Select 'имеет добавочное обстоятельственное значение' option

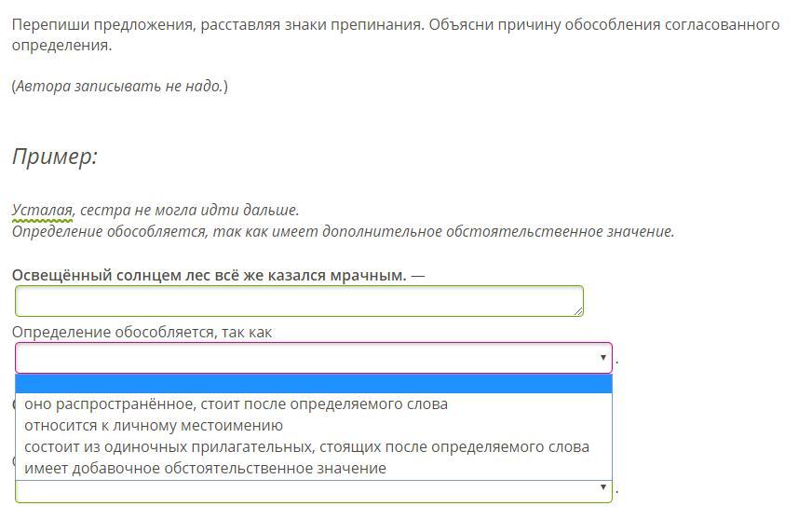click(x=205, y=469)
